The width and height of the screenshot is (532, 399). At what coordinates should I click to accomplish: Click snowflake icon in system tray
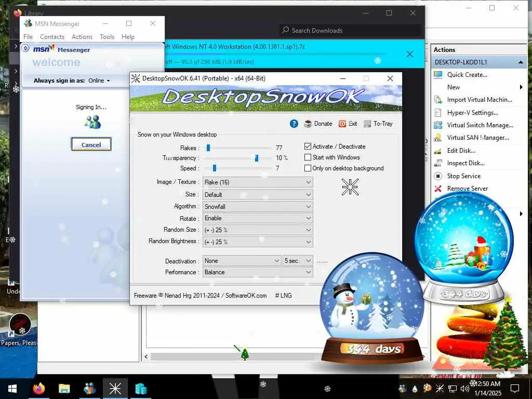pos(440,389)
